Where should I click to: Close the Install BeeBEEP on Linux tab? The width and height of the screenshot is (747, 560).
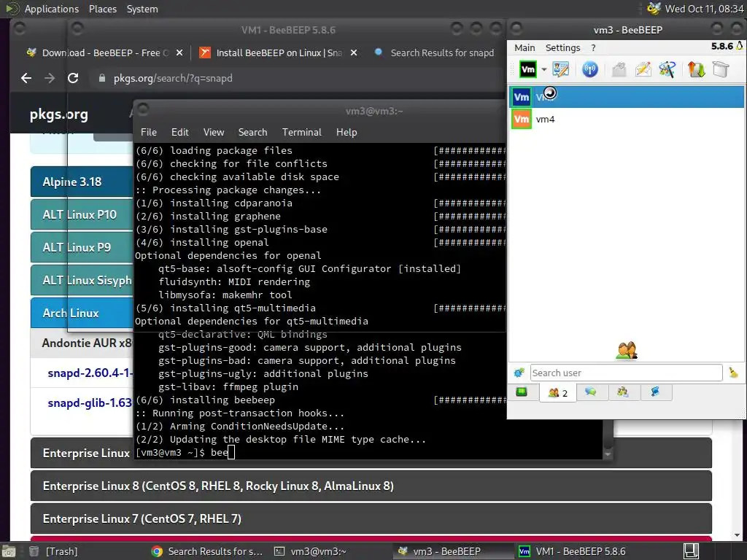click(354, 52)
